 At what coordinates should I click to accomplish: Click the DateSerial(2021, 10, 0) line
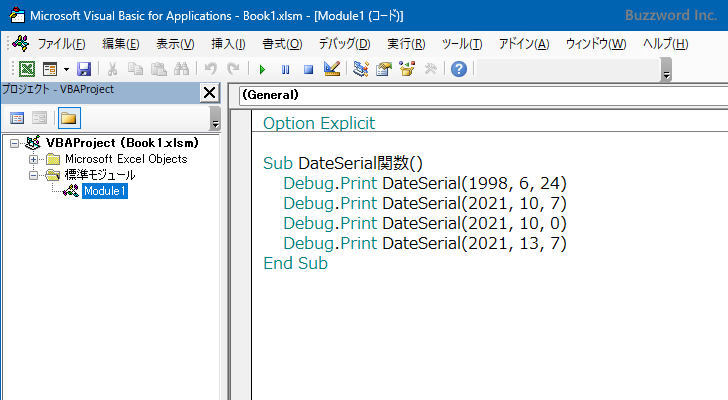pyautogui.click(x=425, y=223)
